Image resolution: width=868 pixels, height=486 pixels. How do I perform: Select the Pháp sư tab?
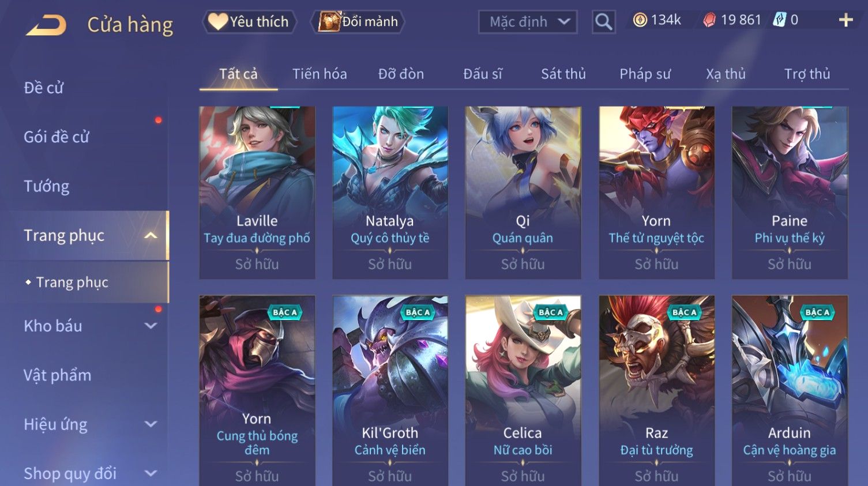[x=645, y=74]
